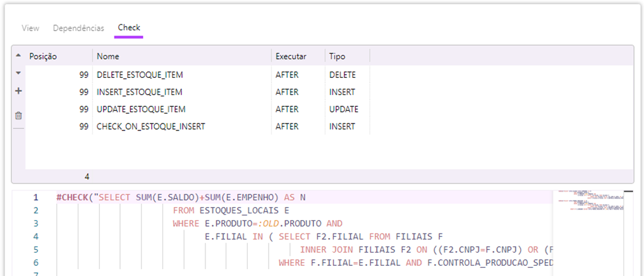Select the DELETE_ESTOQUE_ITEM row
The width and height of the screenshot is (644, 276).
pos(140,75)
